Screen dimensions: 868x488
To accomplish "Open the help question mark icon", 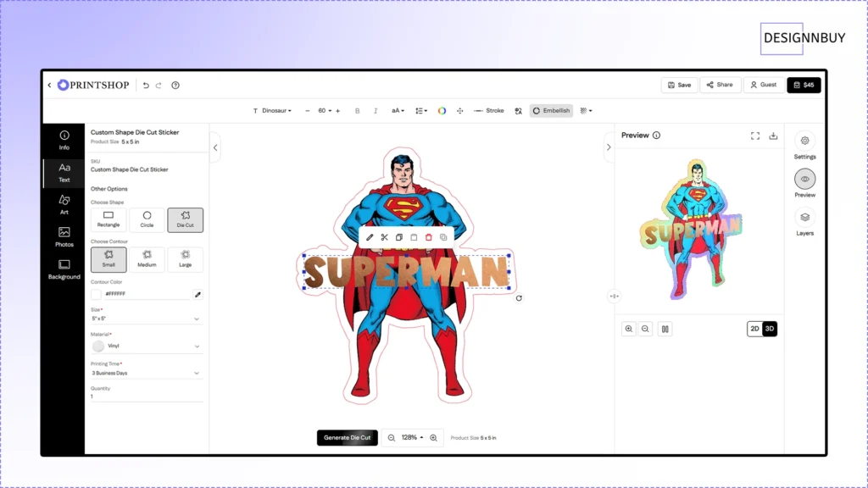I will click(x=175, y=86).
